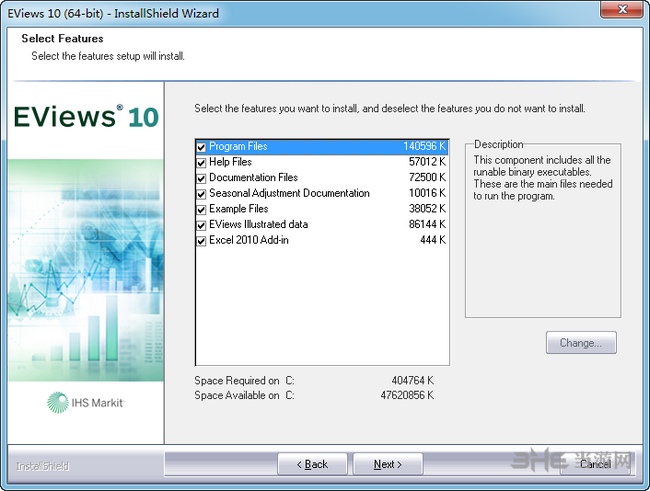Click the 444 K size value
Screen dimensions: 650x491
coord(433,240)
